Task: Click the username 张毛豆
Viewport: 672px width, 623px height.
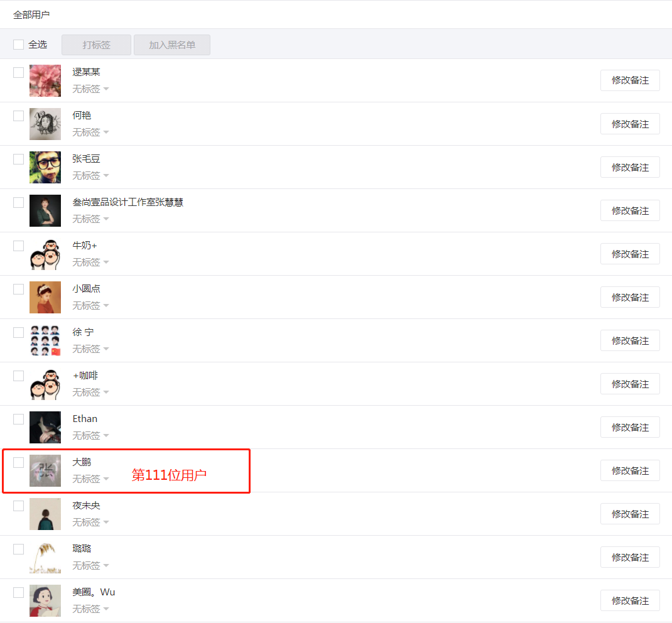Action: pos(86,158)
